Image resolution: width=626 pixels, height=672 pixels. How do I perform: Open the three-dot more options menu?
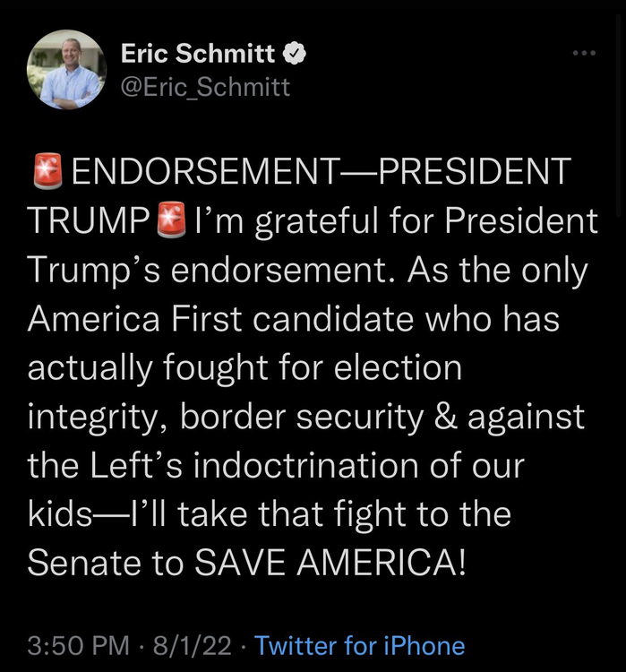click(584, 53)
